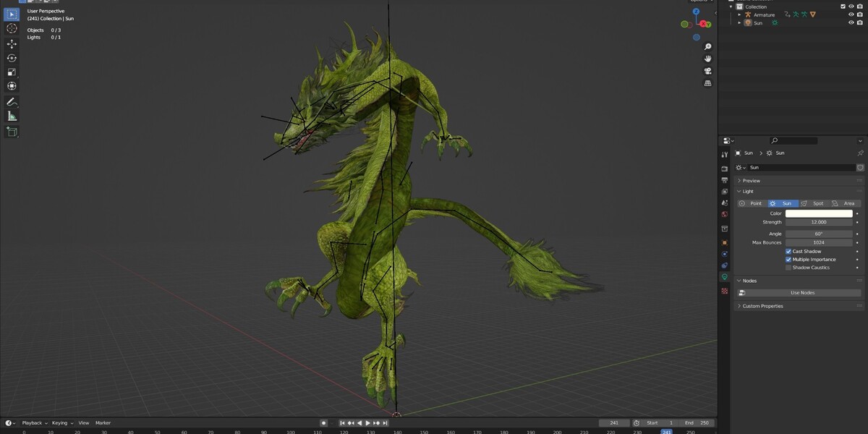The width and height of the screenshot is (868, 434).
Task: Disable the Cast Shadow checkbox
Action: [x=788, y=251]
